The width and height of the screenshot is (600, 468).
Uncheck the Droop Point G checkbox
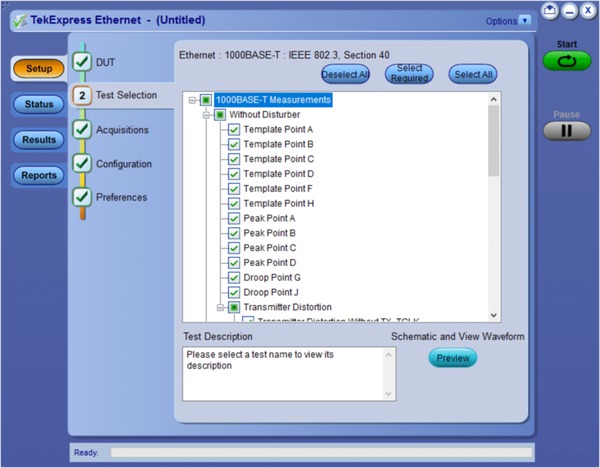pos(234,277)
